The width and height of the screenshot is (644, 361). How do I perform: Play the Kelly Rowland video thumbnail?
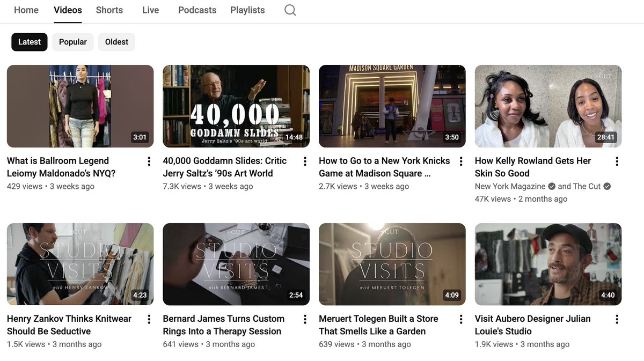coord(548,106)
